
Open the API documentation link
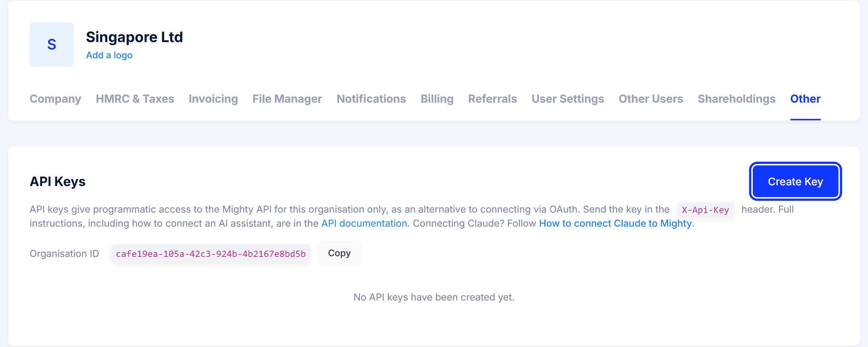click(x=364, y=223)
